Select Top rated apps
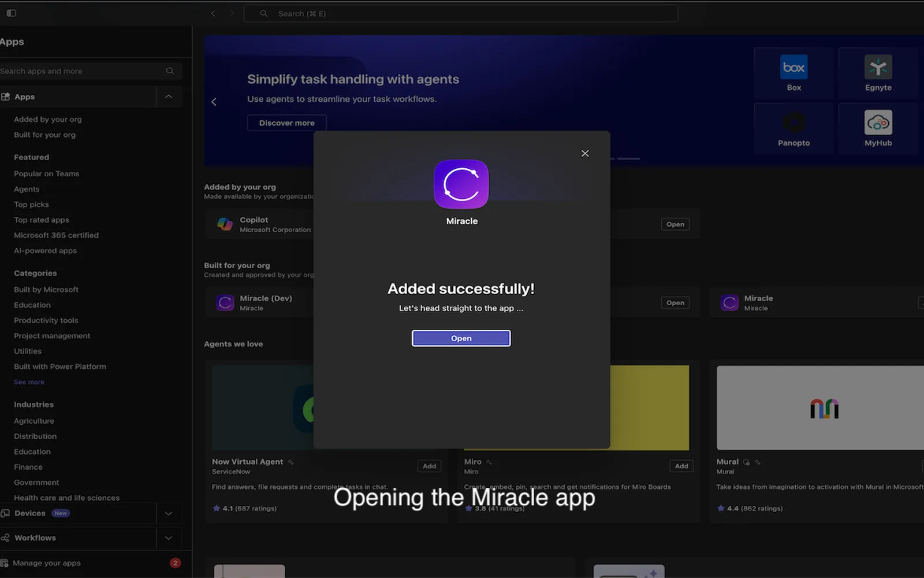 42,220
